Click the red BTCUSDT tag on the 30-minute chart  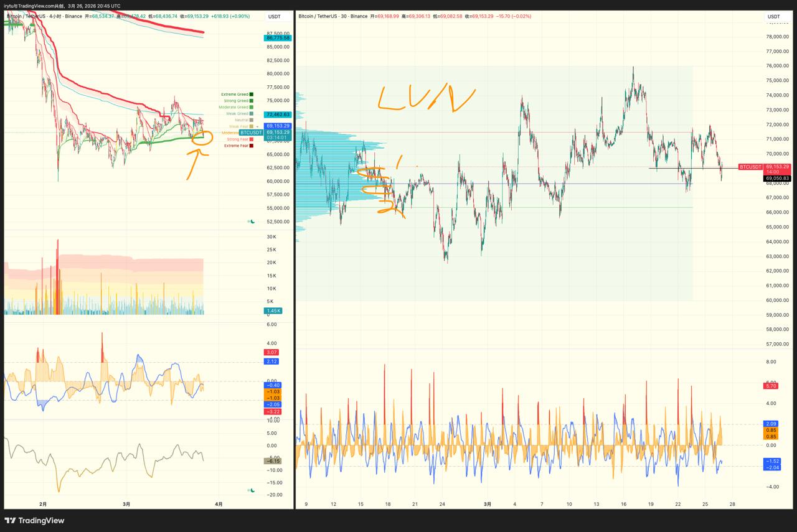tap(750, 167)
